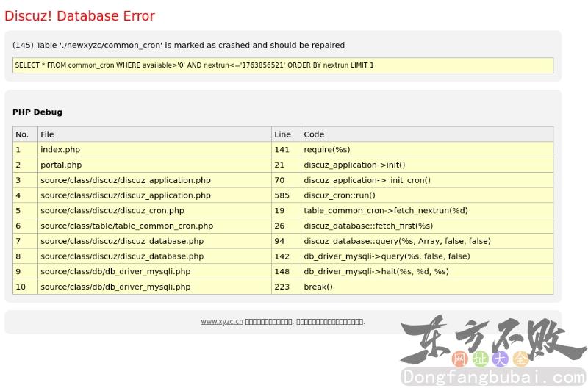This screenshot has height=388, width=588.
Task: Click the Code column header
Action: coord(314,134)
